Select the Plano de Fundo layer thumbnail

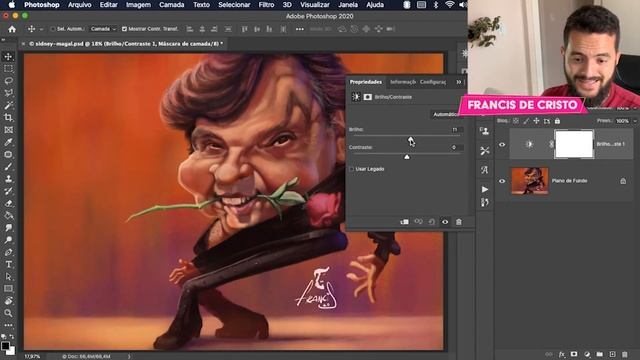(530, 181)
